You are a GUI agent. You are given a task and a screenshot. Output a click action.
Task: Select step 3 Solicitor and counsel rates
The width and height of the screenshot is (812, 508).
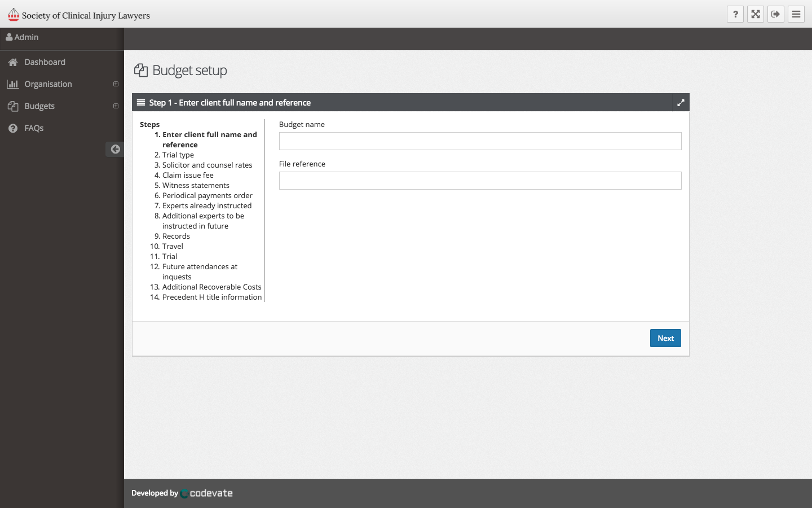click(x=207, y=165)
